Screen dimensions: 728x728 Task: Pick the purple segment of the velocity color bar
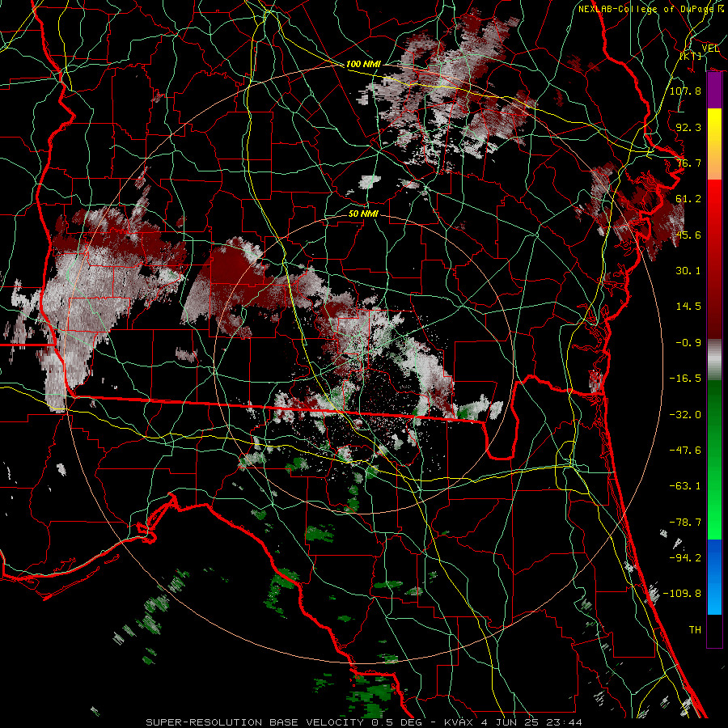pos(714,91)
